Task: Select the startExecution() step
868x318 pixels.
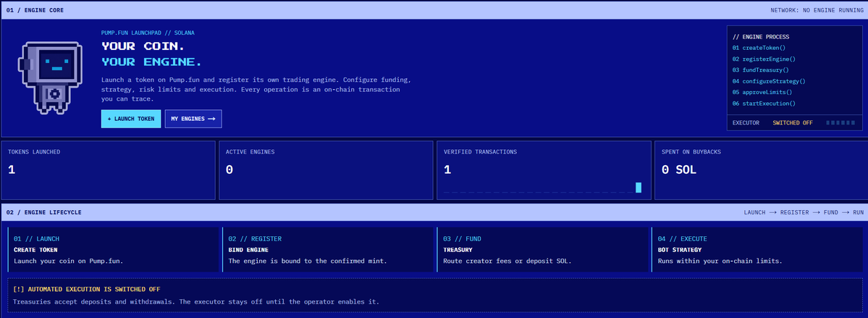Action: pyautogui.click(x=763, y=104)
